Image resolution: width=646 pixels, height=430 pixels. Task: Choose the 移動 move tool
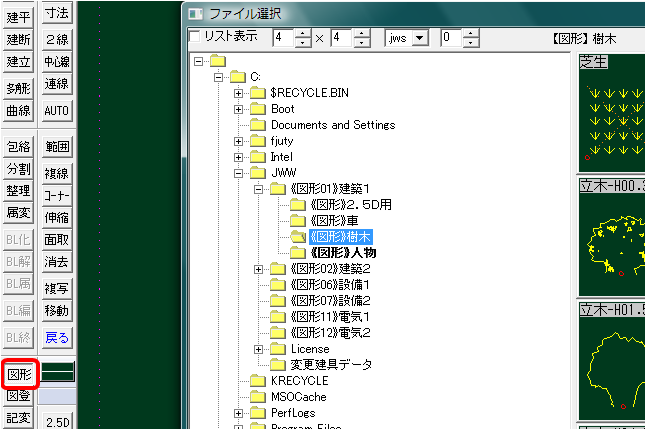(57, 311)
